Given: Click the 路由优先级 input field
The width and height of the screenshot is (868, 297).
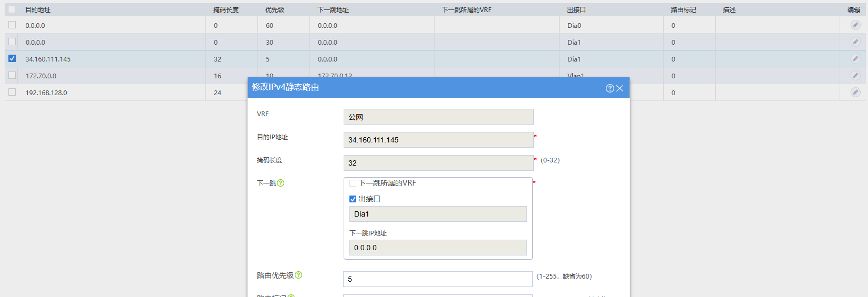Looking at the screenshot, I should tap(438, 279).
